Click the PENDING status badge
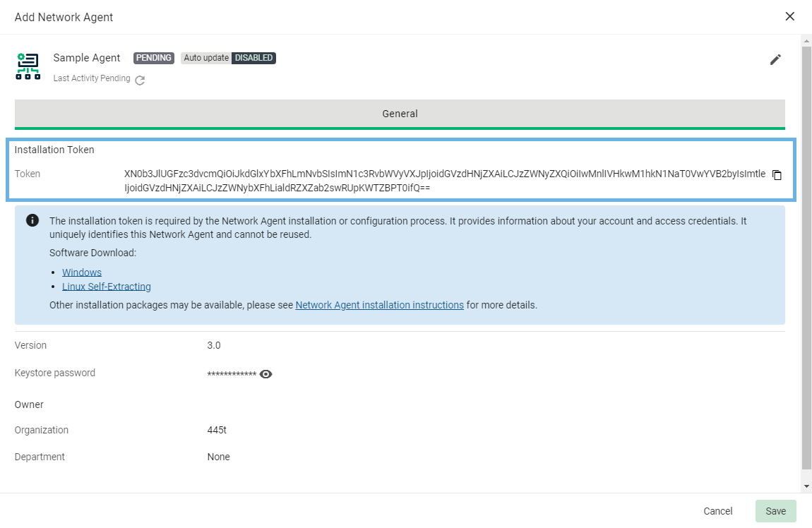Viewport: 812px width, 528px height. click(154, 58)
